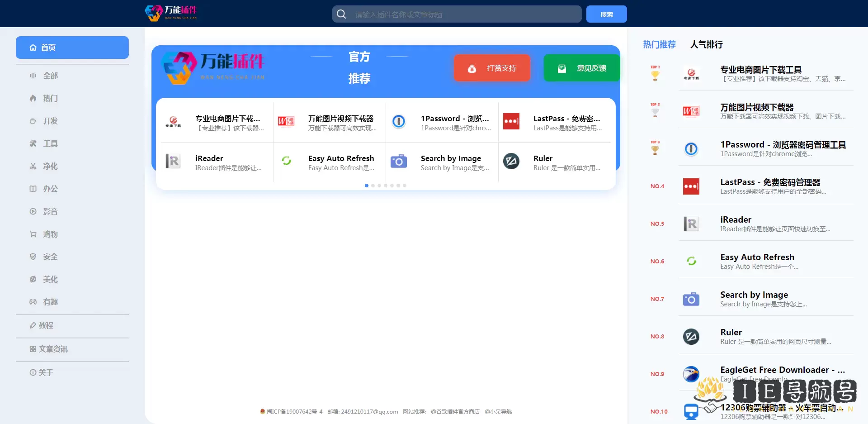Open 1Password - 浏览器密码管理工具 title
Image resolution: width=868 pixels, height=424 pixels.
pyautogui.click(x=783, y=145)
